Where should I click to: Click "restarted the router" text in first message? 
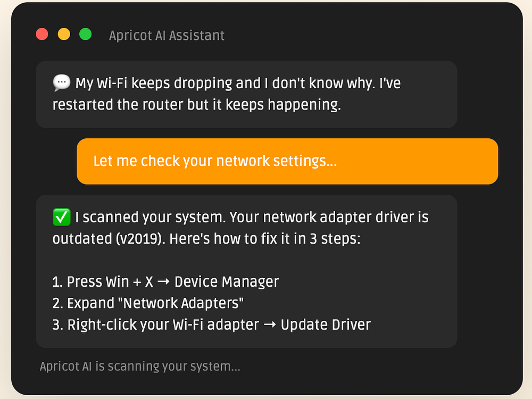pos(118,105)
